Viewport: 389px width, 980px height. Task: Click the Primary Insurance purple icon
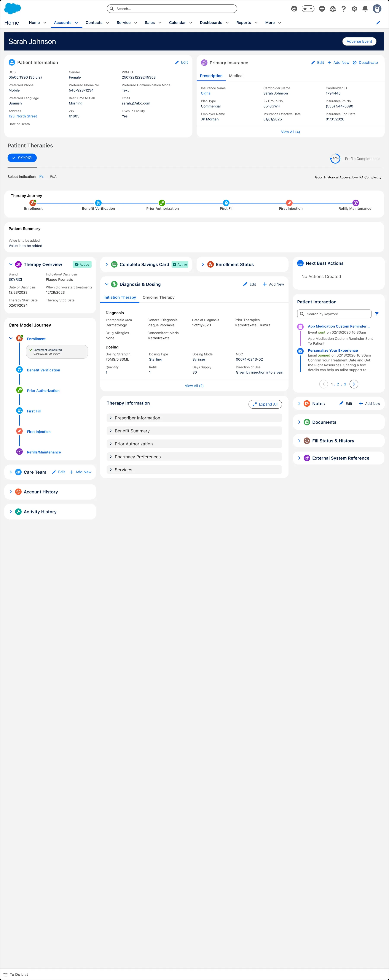204,62
